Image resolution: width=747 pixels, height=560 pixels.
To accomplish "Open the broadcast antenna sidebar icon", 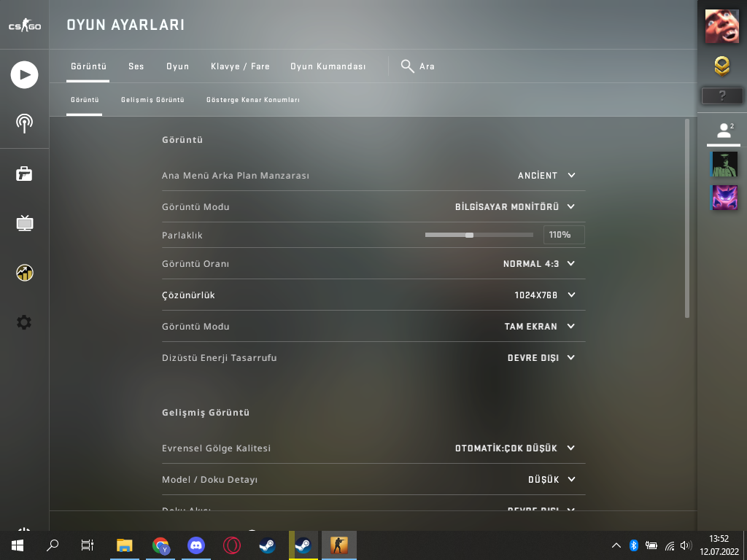I will (24, 123).
